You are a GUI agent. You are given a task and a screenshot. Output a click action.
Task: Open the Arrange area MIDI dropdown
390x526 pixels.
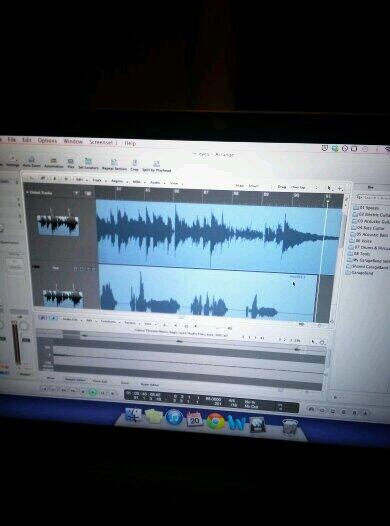point(137,182)
